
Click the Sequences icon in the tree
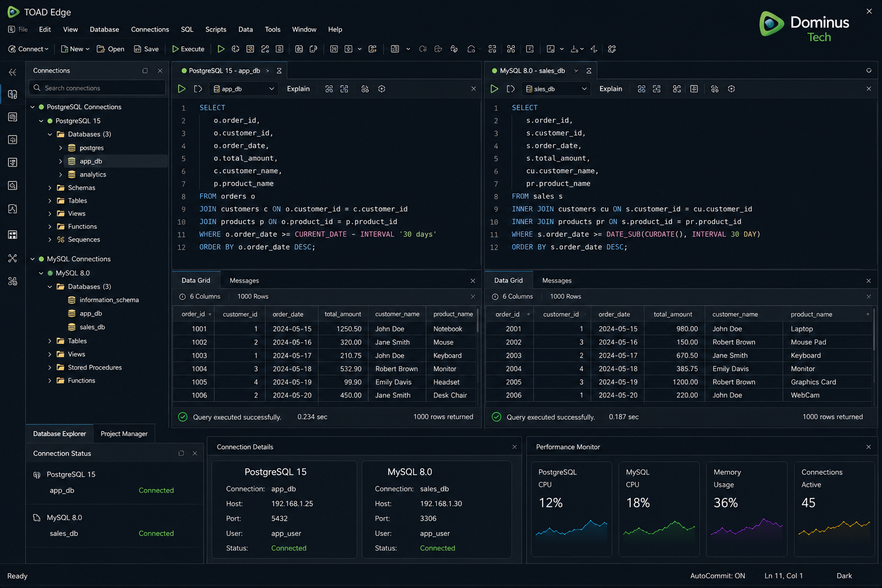click(60, 239)
